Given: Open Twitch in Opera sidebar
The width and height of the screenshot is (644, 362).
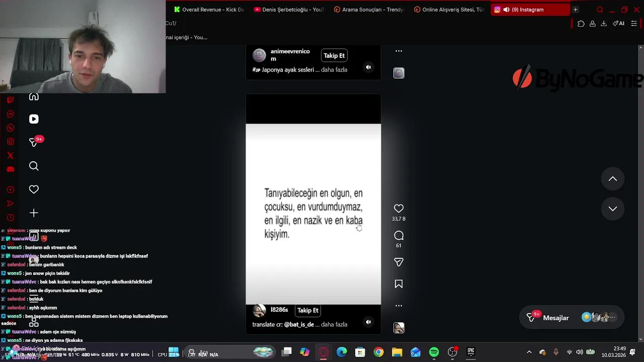Looking at the screenshot, I should [x=10, y=100].
